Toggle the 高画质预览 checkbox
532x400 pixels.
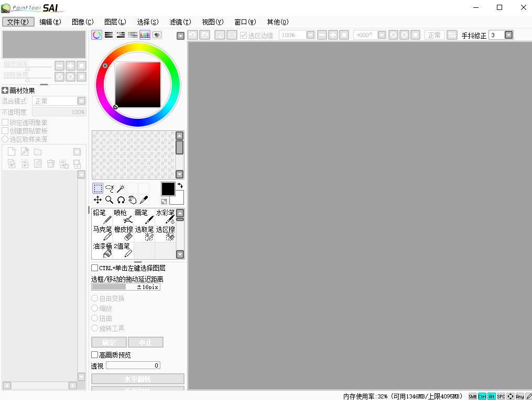pyautogui.click(x=95, y=355)
